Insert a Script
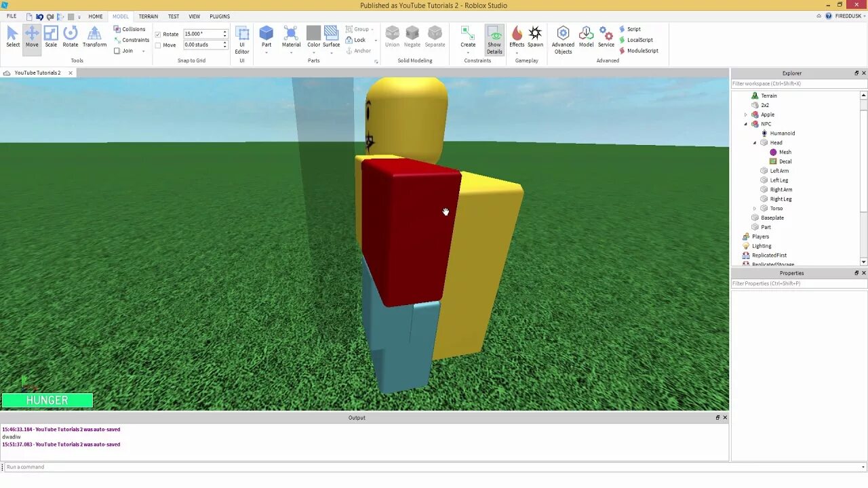 point(629,29)
